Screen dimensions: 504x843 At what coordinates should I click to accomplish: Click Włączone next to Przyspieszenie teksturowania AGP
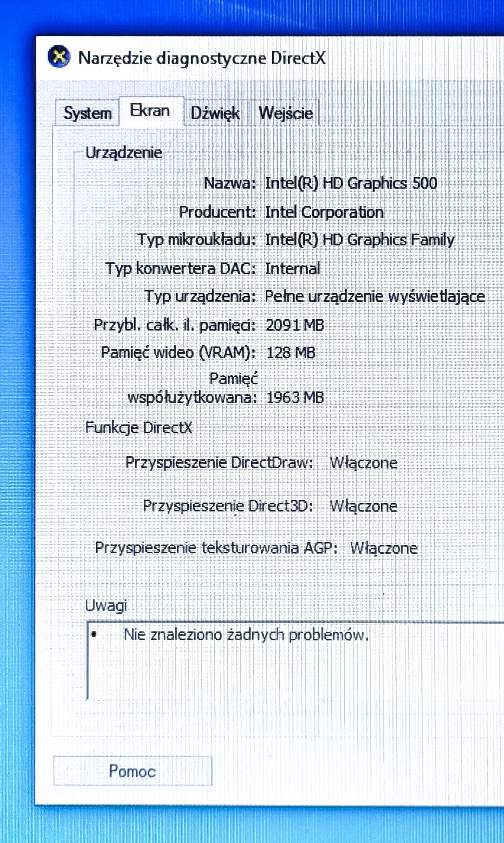[384, 548]
